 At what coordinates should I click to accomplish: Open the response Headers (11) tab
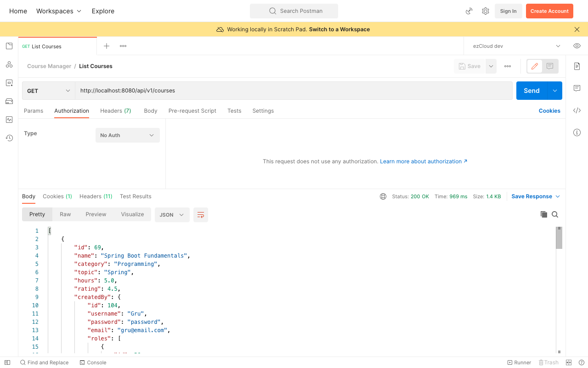click(x=96, y=196)
